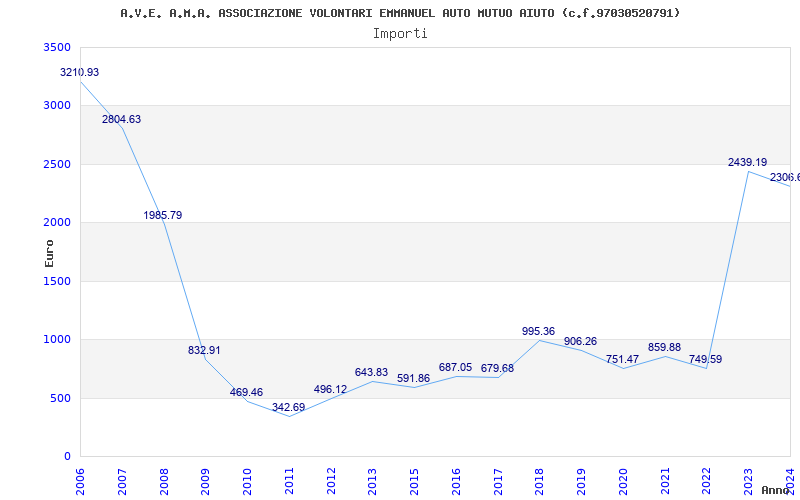This screenshot has width=800, height=500.
Task: Click the 832.91 value for 2009
Action: click(x=204, y=351)
